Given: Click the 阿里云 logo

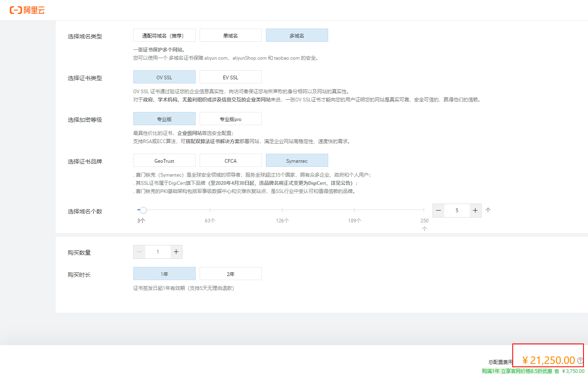Looking at the screenshot, I should (x=27, y=10).
